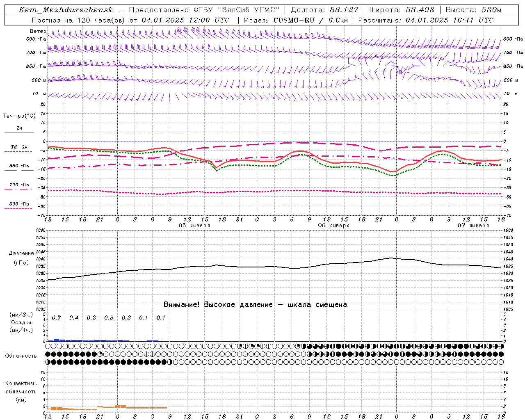Click the elevation text Высота: 530м
525x420 pixels.
click(474, 10)
